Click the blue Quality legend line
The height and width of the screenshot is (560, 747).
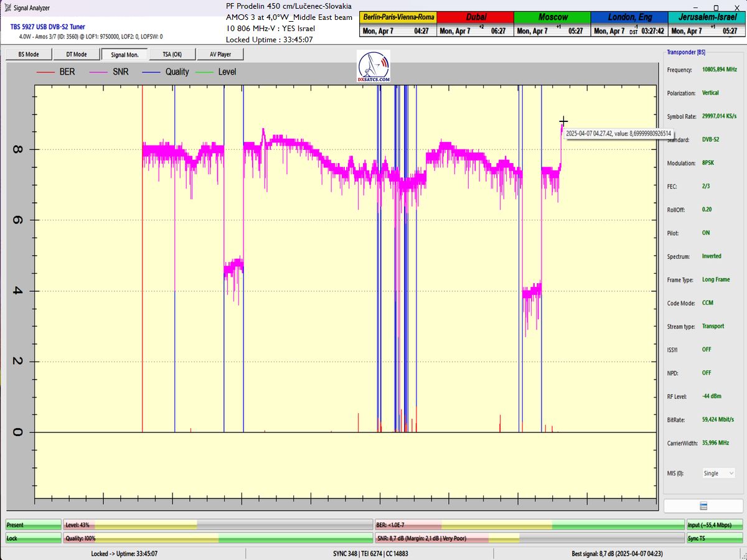click(151, 72)
